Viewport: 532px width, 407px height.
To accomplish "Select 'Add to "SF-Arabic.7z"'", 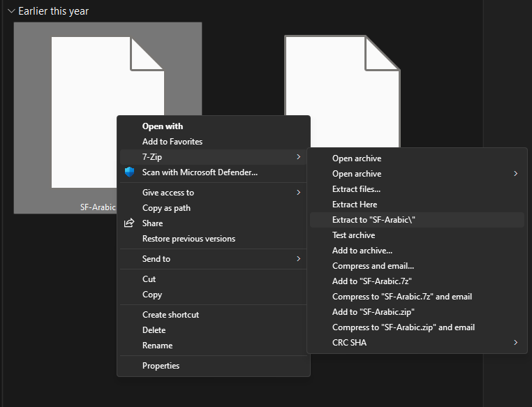I will (x=417, y=281).
